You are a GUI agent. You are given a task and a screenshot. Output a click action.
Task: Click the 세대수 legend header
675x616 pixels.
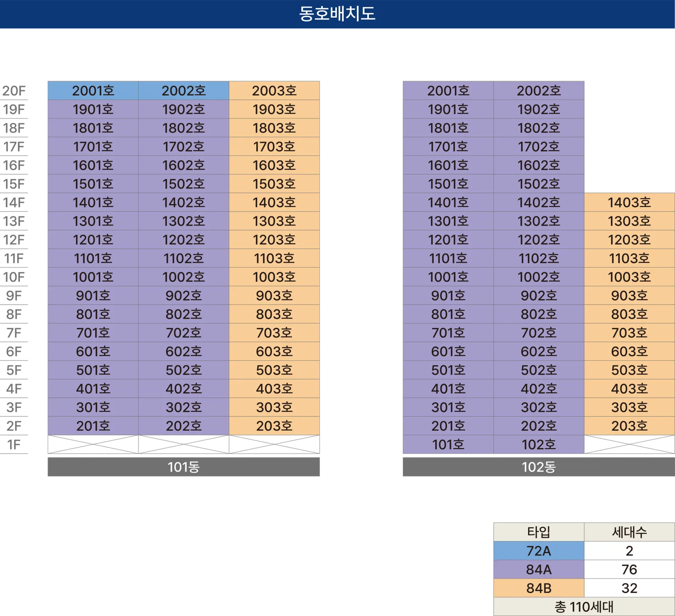click(x=629, y=532)
